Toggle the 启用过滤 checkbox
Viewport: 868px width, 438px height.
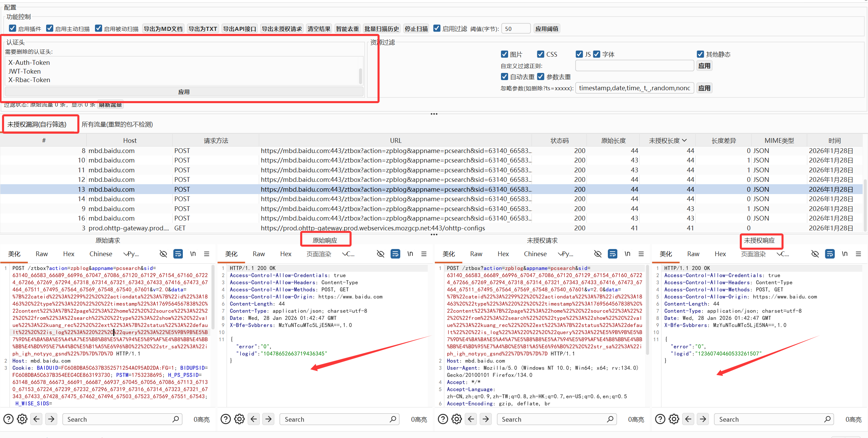click(437, 28)
